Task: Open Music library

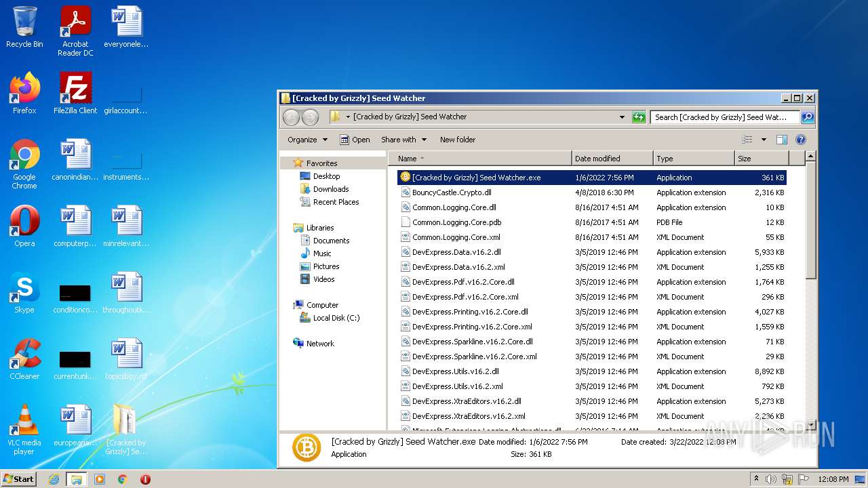Action: coord(322,253)
